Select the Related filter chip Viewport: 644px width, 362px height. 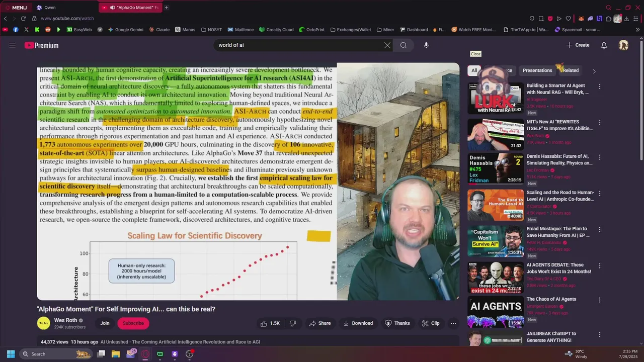(571, 70)
